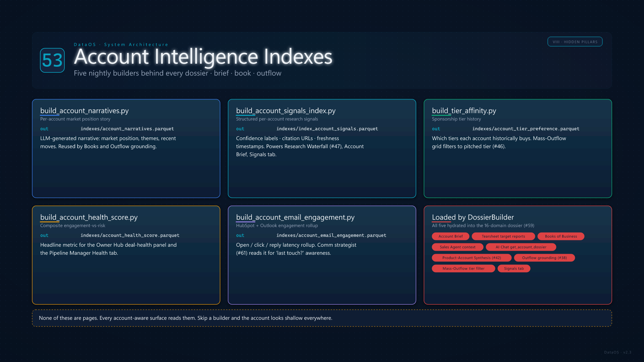
Task: Click 'out' label in tier affinity card
Action: (x=436, y=129)
